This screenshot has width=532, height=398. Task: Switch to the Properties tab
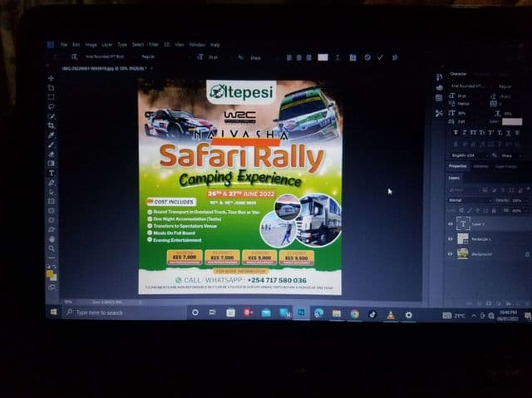click(x=458, y=166)
